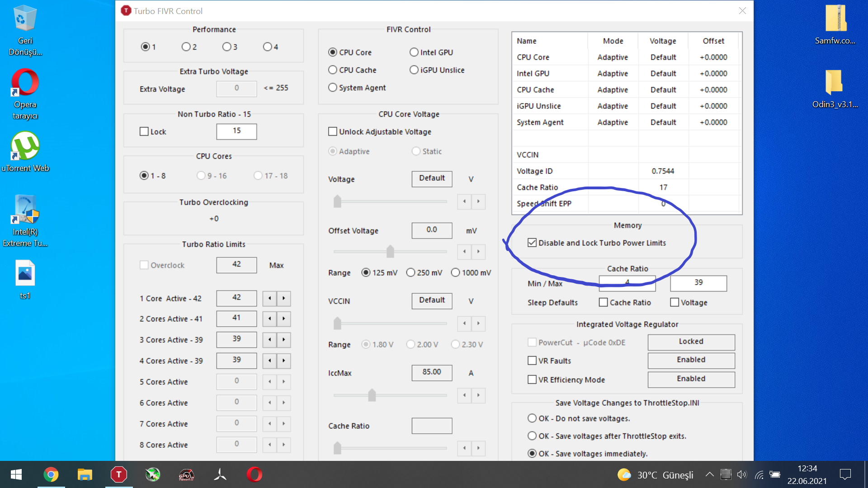Open Windows Start menu
Viewport: 868px width, 488px height.
tap(16, 474)
